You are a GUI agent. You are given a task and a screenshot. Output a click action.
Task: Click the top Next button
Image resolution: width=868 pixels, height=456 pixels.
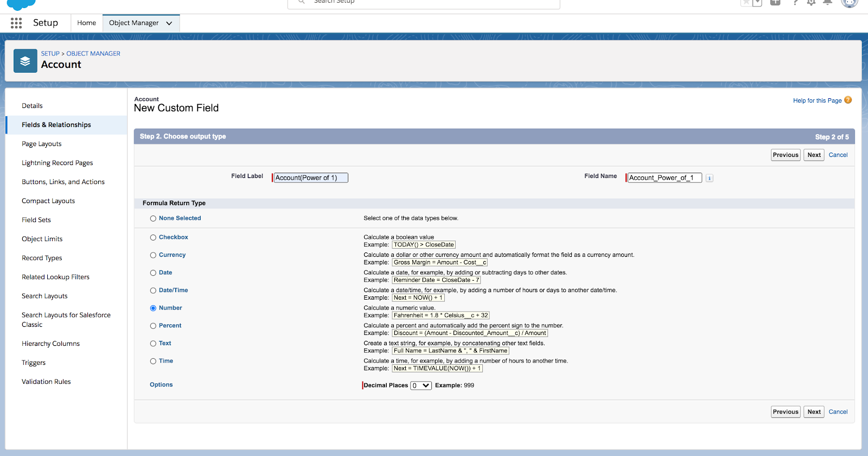(x=814, y=155)
